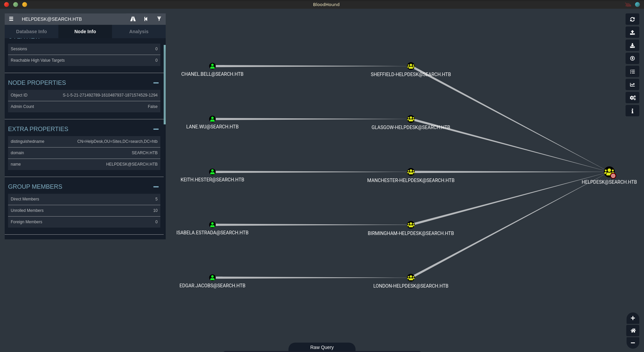Click the upload data icon
The width and height of the screenshot is (644, 352).
632,59
